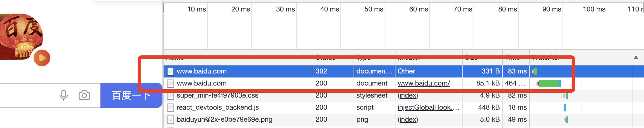This screenshot has width=644, height=128.
Task: Click the image file icon beside baiduyun png
Action: click(170, 120)
